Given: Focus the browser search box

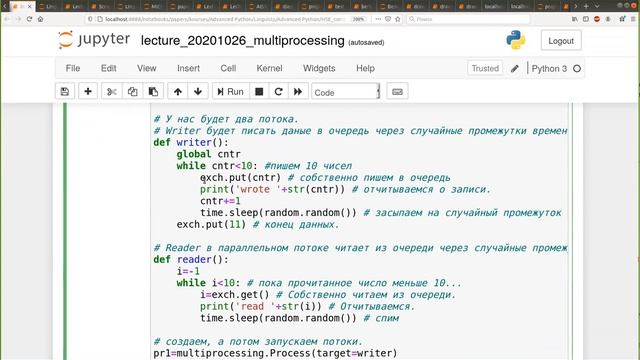Looking at the screenshot, I should click(469, 19).
